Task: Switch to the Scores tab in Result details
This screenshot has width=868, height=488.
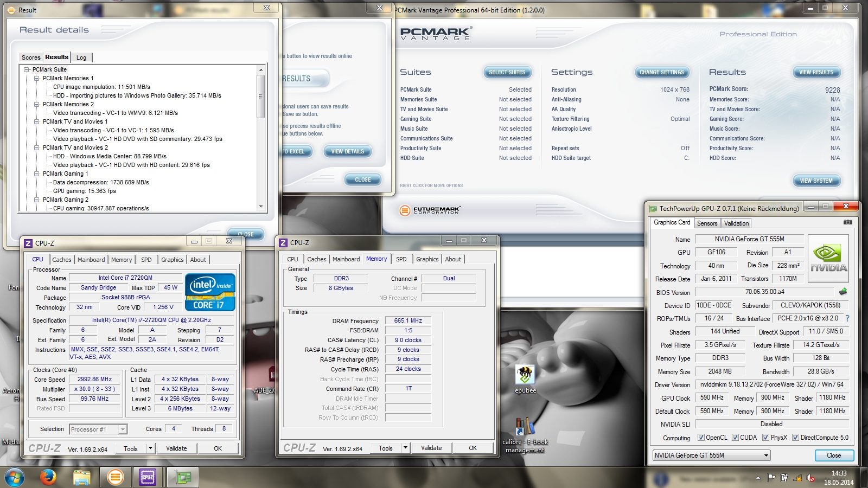Action: tap(31, 57)
